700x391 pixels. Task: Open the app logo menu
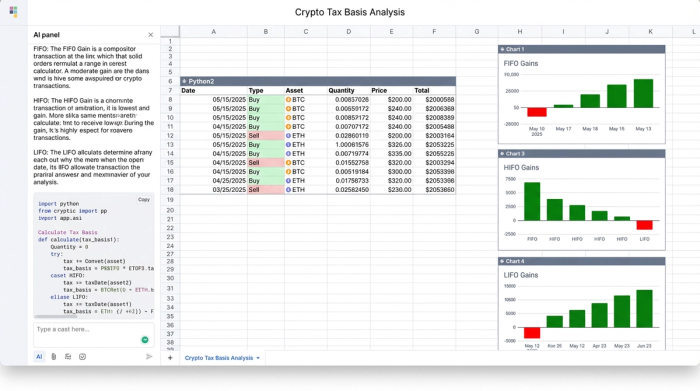click(13, 12)
